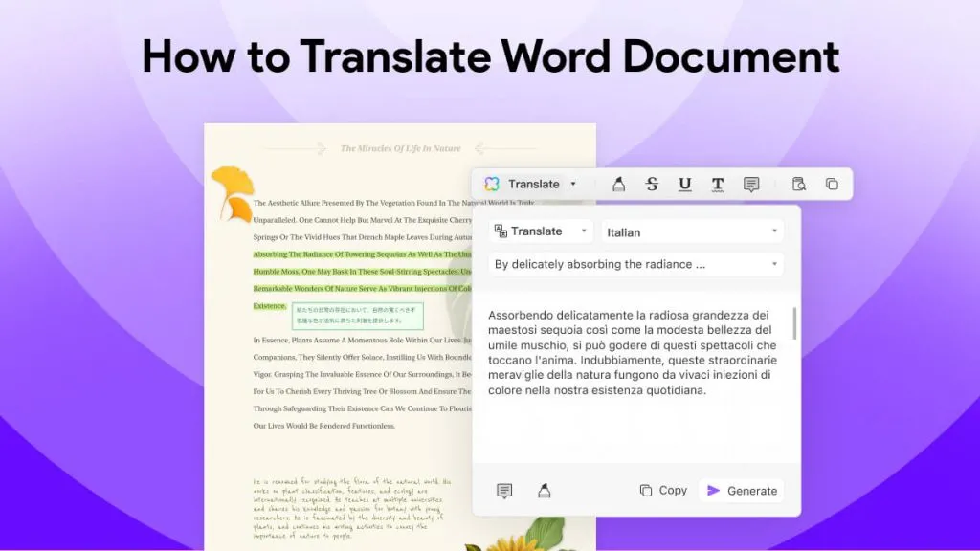Screen dimensions: 980x551
Task: Click the line starting 'Companions, They Silently Offer Solace'
Action: pyautogui.click(x=362, y=358)
